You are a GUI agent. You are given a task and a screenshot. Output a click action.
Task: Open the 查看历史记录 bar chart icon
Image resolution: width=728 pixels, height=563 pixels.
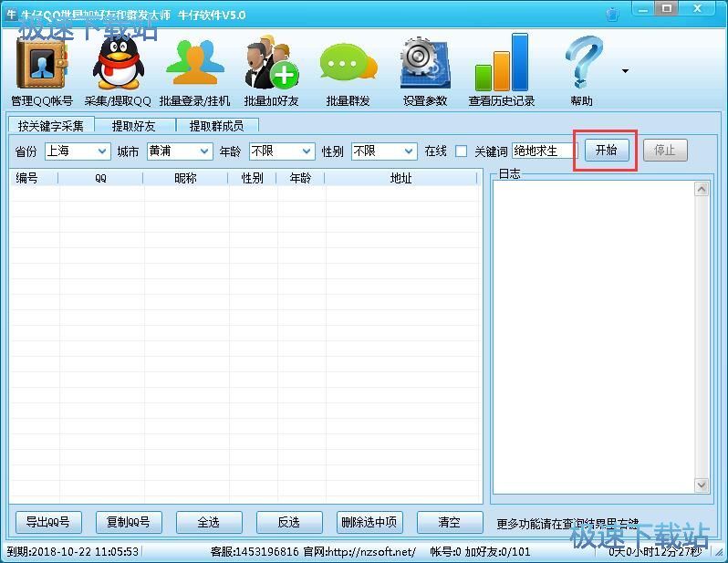[x=502, y=63]
